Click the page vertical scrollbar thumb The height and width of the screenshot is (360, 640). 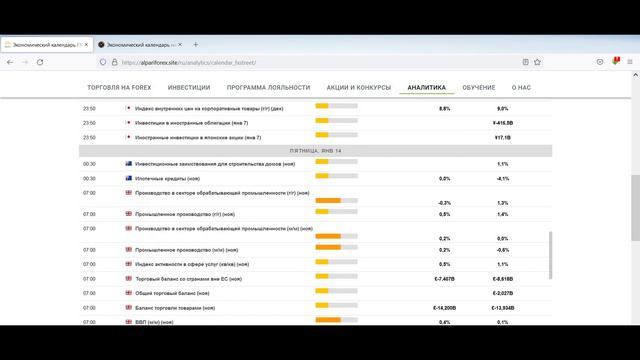click(x=636, y=208)
